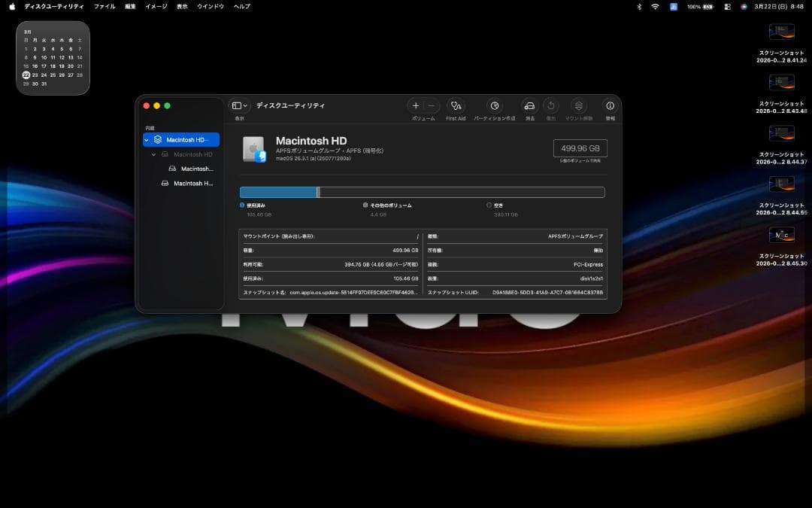
Task: Open the ファイル menu
Action: (104, 7)
